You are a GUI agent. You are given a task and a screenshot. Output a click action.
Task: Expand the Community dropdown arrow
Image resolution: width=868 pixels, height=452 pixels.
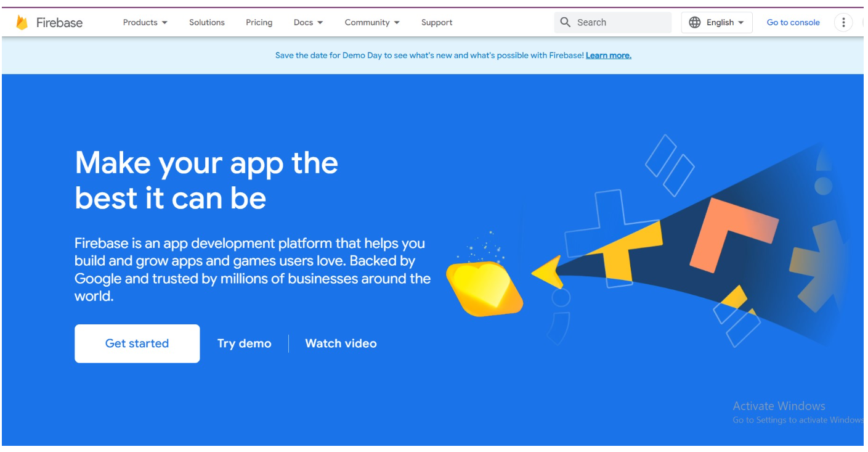click(x=397, y=23)
